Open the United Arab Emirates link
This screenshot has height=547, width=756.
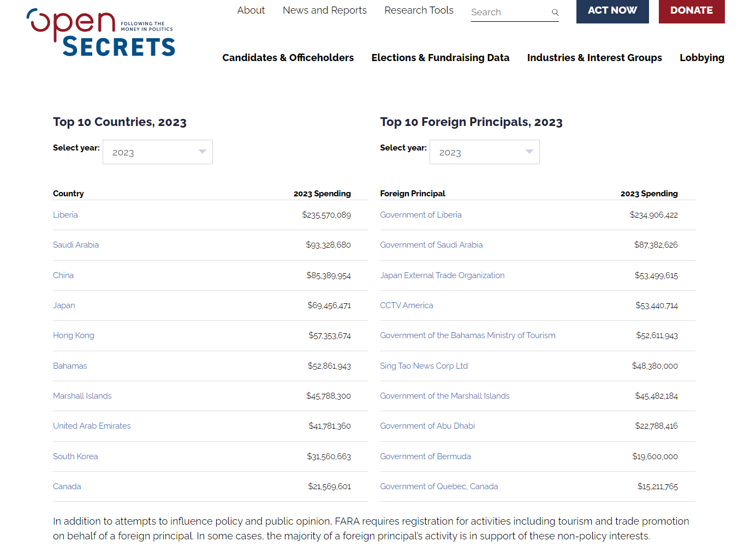coord(92,426)
